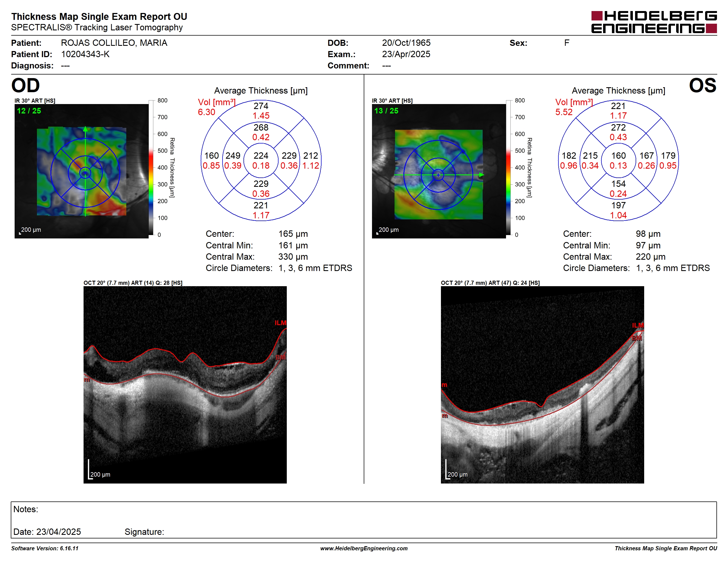Click the Date: 23/04/2025 text
728x563 pixels.
coord(47,532)
